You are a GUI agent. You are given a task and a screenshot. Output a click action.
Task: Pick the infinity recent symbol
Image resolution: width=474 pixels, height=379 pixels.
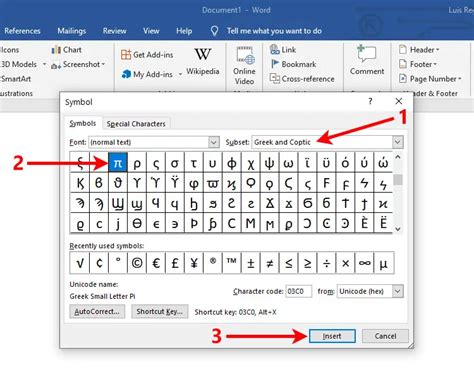click(364, 263)
